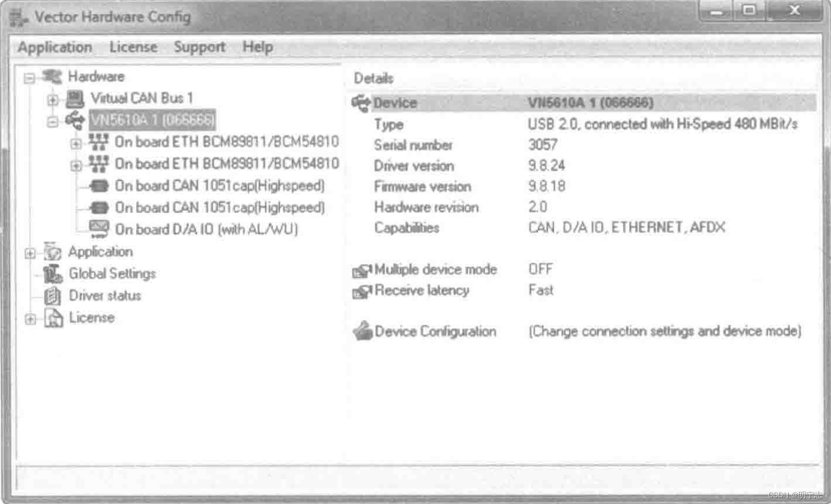
Task: Select the Application tree label
Action: coord(100,252)
